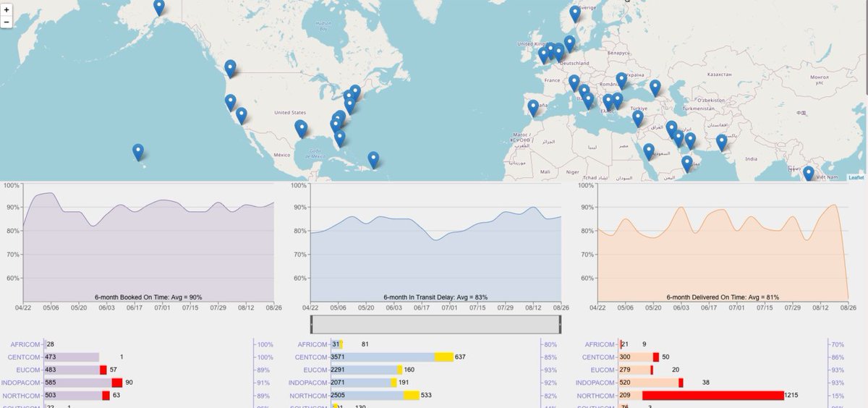
Task: Select the Texas Gulf Coast marker
Action: pos(302,129)
